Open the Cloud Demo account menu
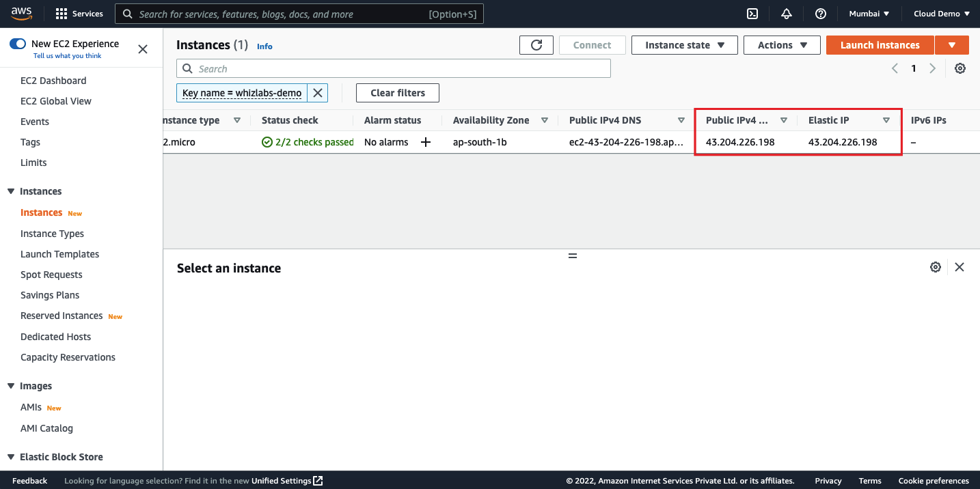 coord(942,14)
